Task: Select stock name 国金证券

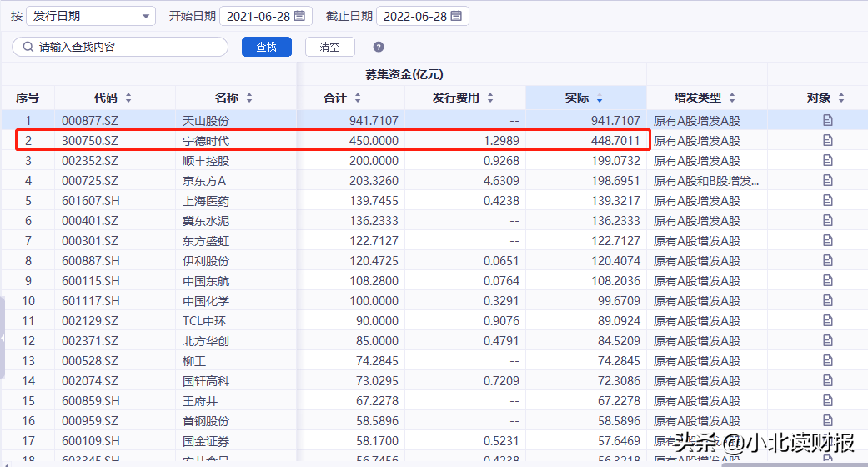Action: [x=206, y=441]
